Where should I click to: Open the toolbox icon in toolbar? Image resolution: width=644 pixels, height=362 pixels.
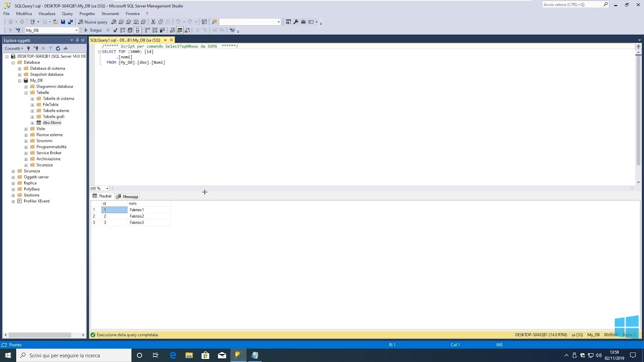point(303,22)
